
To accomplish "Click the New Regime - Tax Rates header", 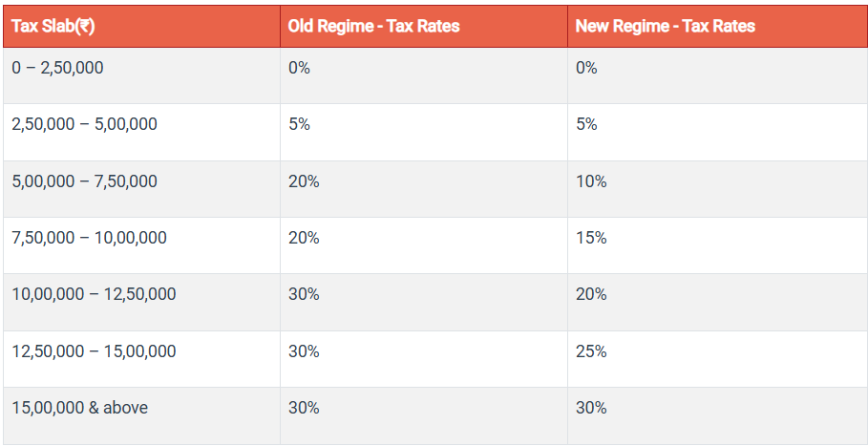I will (x=665, y=27).
